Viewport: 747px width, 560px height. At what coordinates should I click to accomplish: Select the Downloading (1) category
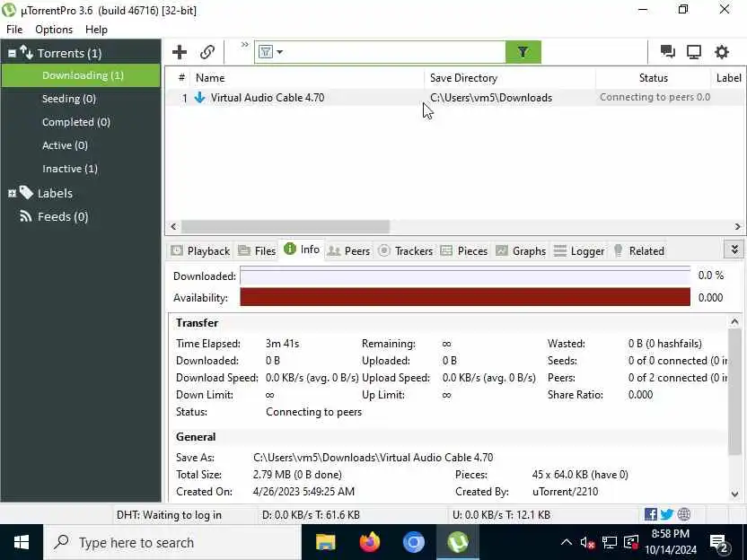pyautogui.click(x=81, y=75)
